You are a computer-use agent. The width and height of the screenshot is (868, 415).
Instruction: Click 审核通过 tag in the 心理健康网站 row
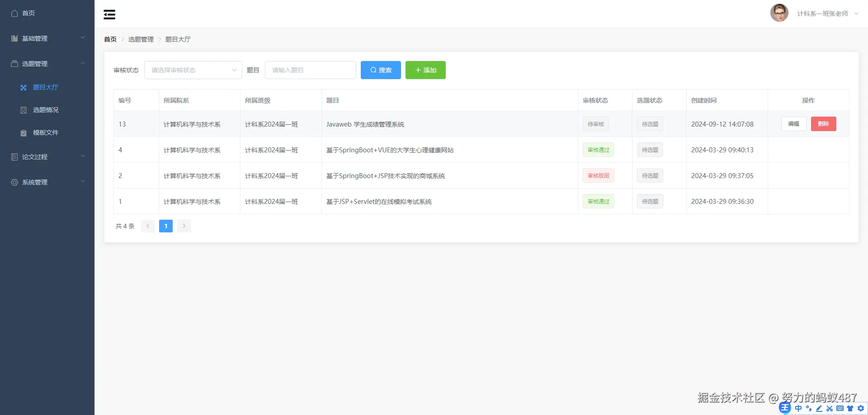(x=599, y=150)
